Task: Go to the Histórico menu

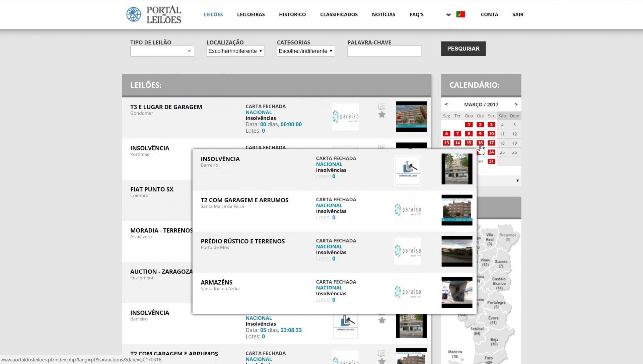Action: (292, 14)
